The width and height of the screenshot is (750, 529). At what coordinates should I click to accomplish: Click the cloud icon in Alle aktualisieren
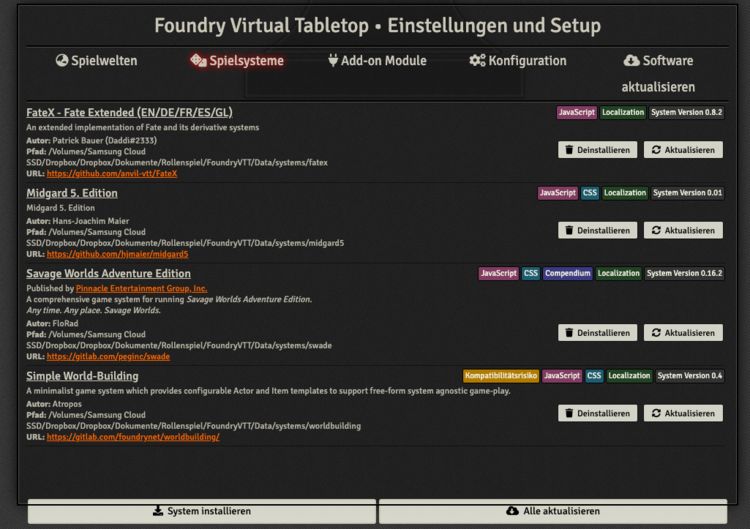tap(514, 511)
